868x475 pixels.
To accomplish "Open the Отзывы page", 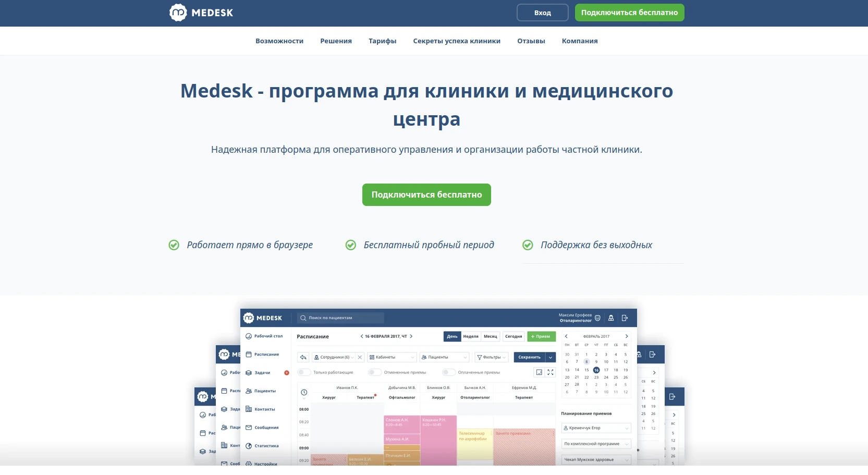I will coord(531,41).
